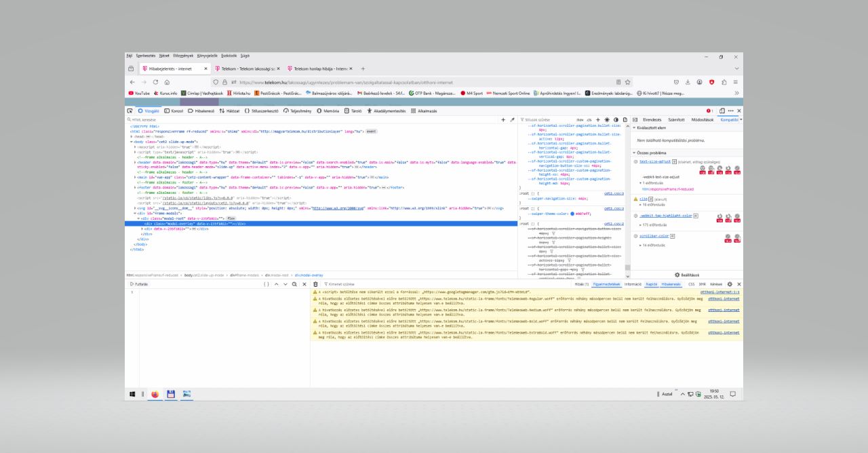The image size is (868, 453).
Task: Add a new CSS rule with plus
Action: (597, 119)
